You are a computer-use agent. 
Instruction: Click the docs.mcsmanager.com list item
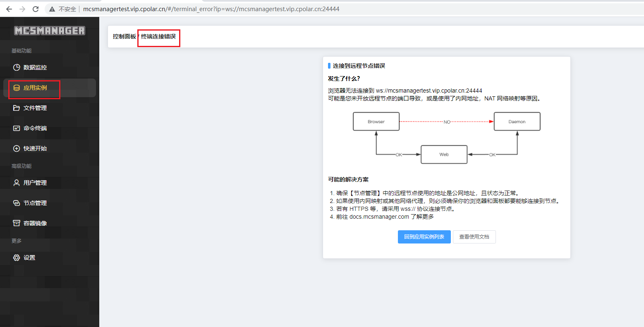coord(385,217)
